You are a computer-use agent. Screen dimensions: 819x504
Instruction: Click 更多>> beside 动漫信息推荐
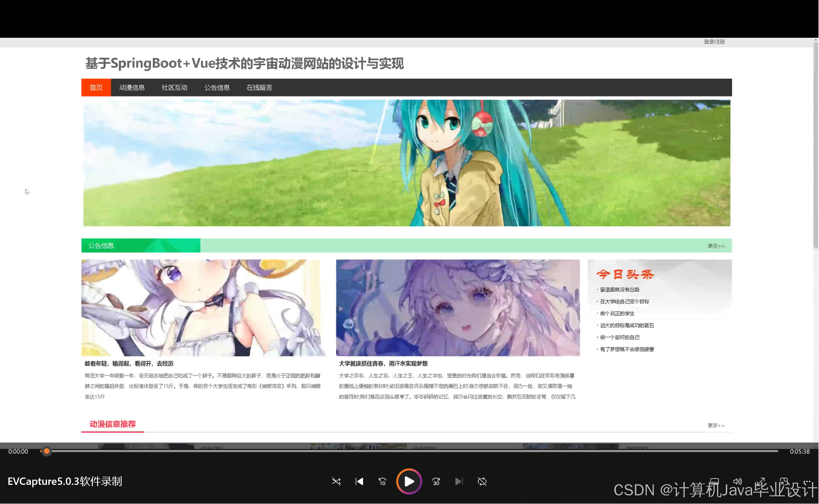[x=716, y=425]
